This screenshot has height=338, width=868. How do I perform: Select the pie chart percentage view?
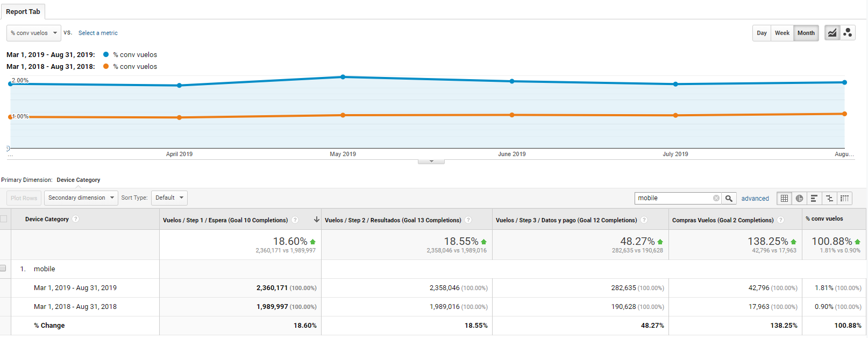[799, 198]
